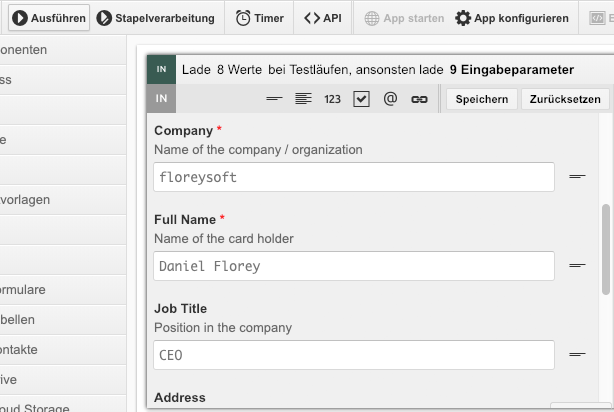Click the parameter panel vertical scrollbar
This screenshot has height=412, width=614.
coord(606,249)
